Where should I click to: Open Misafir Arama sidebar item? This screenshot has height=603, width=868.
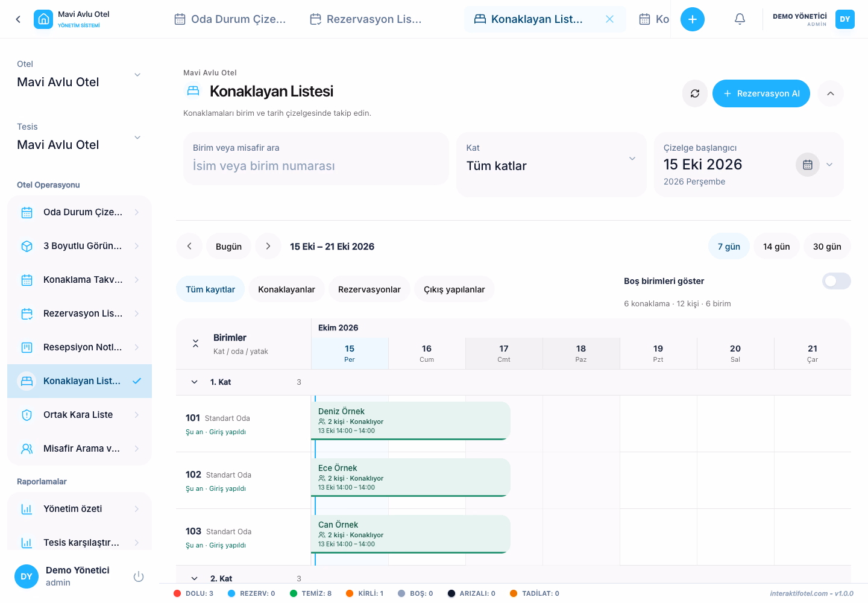80,449
